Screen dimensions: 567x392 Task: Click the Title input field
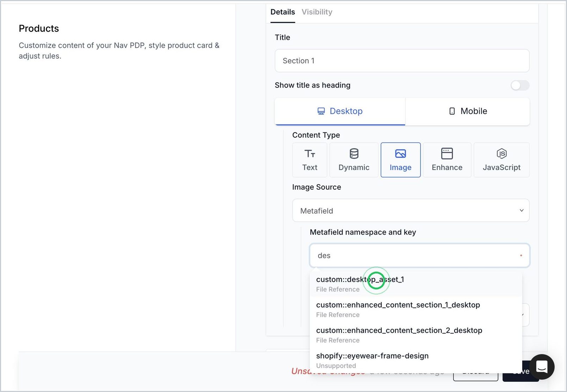coord(402,61)
